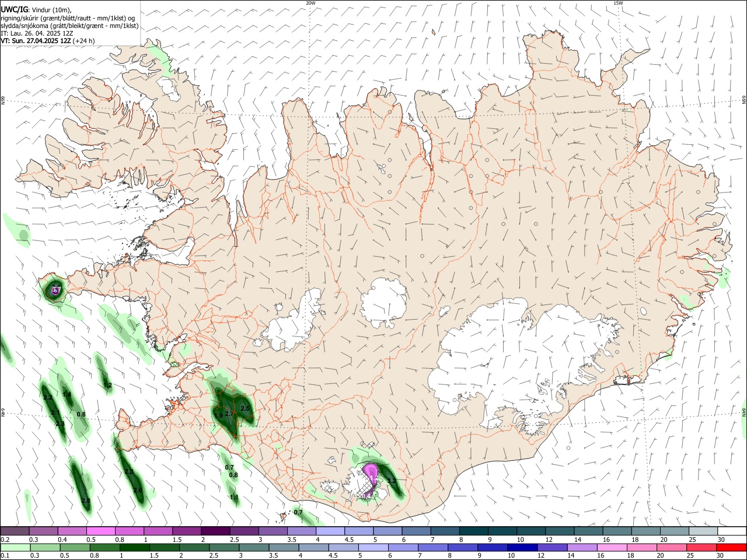Click the 'VT: Sun. 27.04.2025 12Z (+24 h)' line
This screenshot has height=560, width=747.
pyautogui.click(x=48, y=41)
